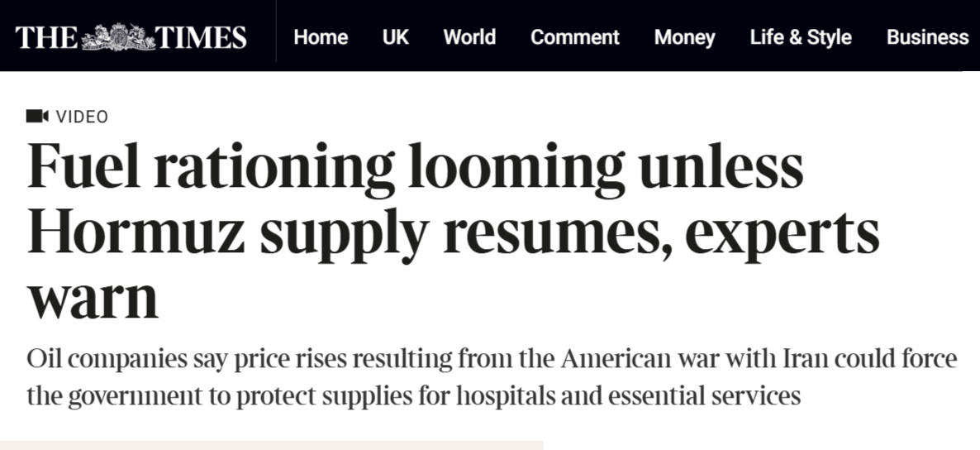
Task: Click the video camera icon
Action: (37, 117)
